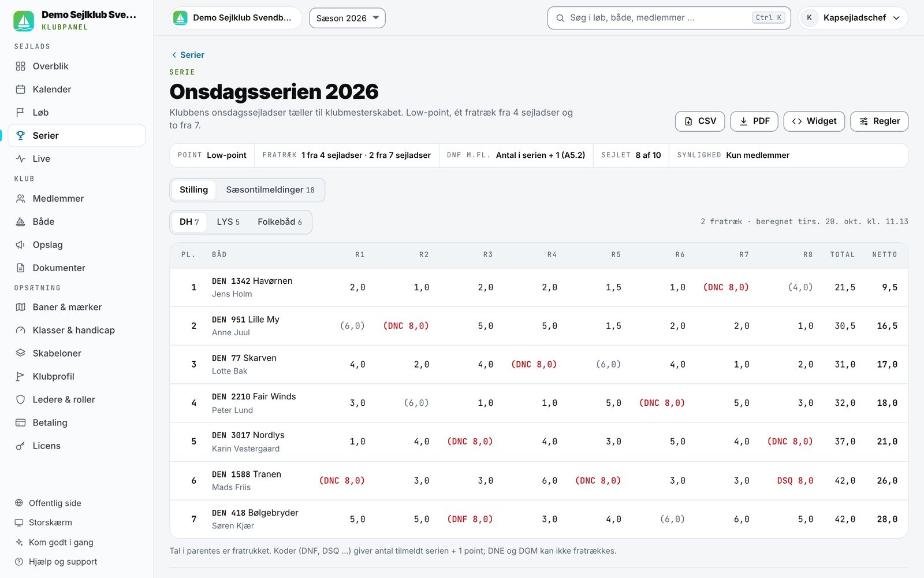
Task: Click the search field for løb, både, medlemmer
Action: pyautogui.click(x=669, y=18)
